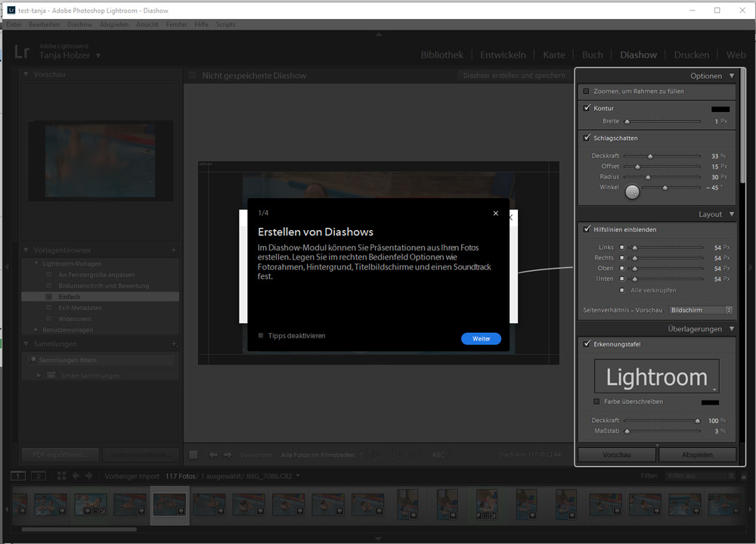756x544 pixels.
Task: Open the Bearbeiten menu
Action: pyautogui.click(x=44, y=25)
